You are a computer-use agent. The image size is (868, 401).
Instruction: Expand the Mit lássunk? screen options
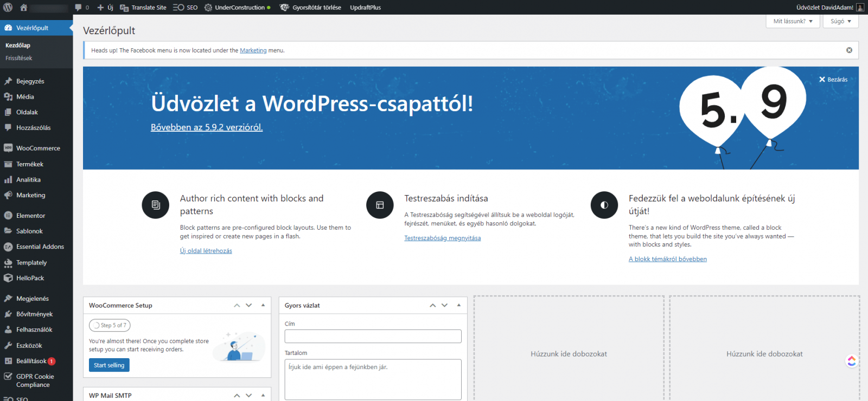(793, 21)
